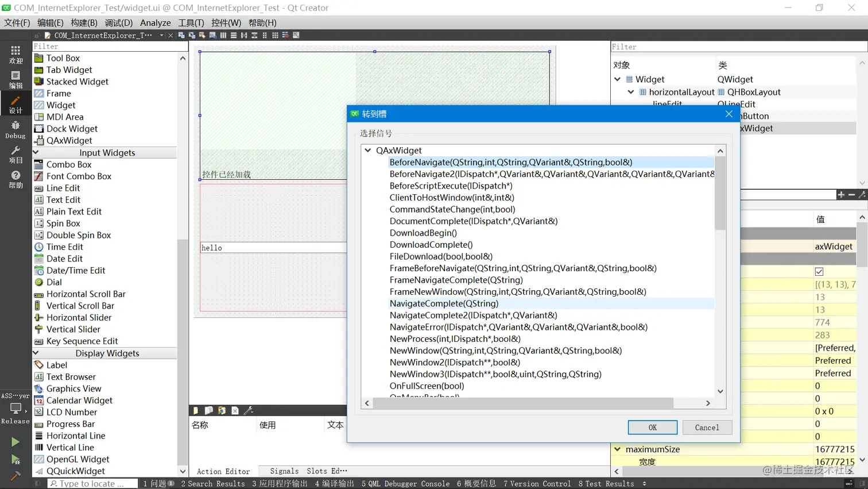Viewport: 868px width, 489px height.
Task: Apply Lay Out Vertically toolbar icon
Action: [234, 35]
